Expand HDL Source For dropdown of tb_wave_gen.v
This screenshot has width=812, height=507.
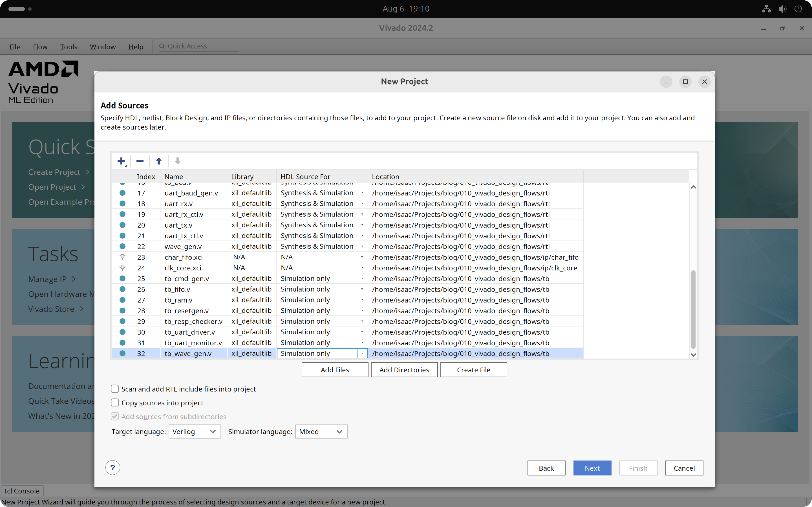click(x=362, y=353)
